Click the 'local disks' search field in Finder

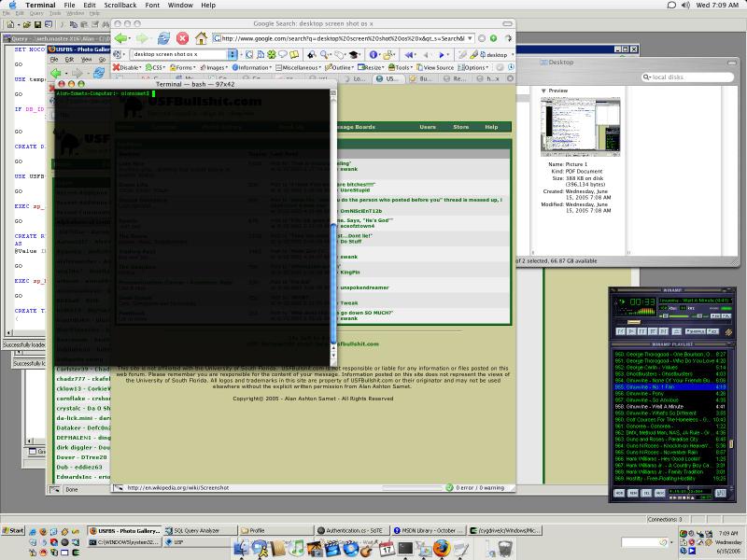click(x=687, y=77)
